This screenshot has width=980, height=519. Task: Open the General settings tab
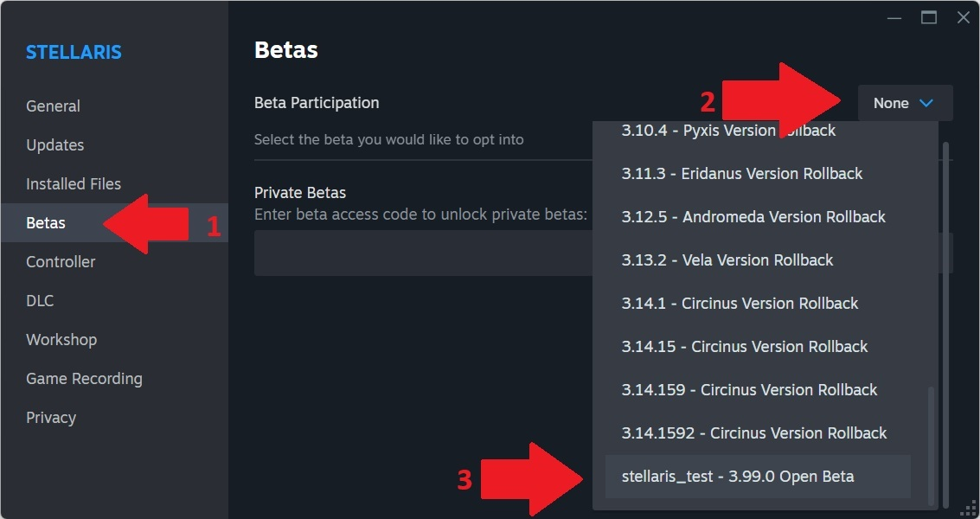point(53,106)
